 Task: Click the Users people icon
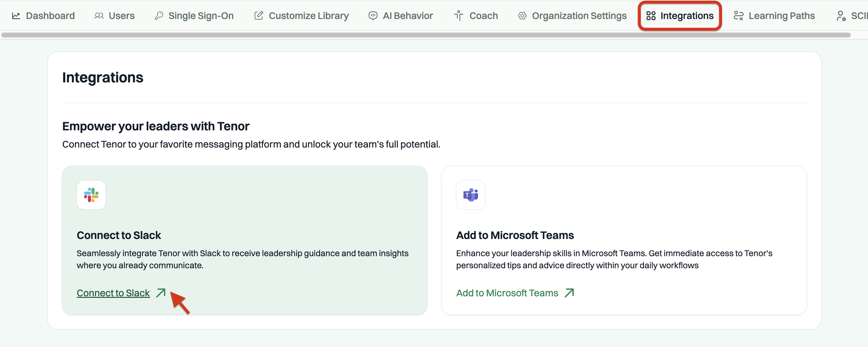coord(99,16)
